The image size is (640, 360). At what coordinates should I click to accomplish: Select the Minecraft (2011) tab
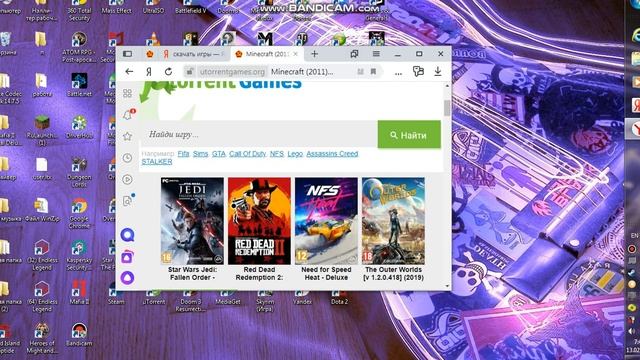(267, 54)
